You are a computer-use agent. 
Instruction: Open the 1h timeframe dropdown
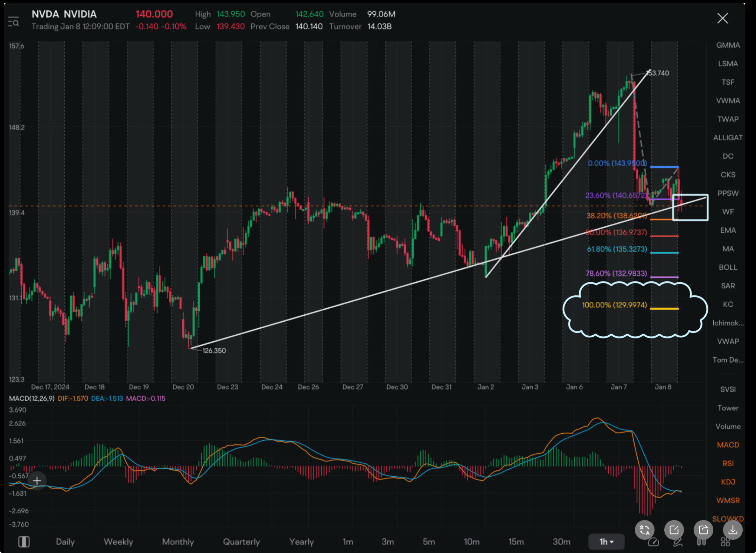pyautogui.click(x=607, y=542)
